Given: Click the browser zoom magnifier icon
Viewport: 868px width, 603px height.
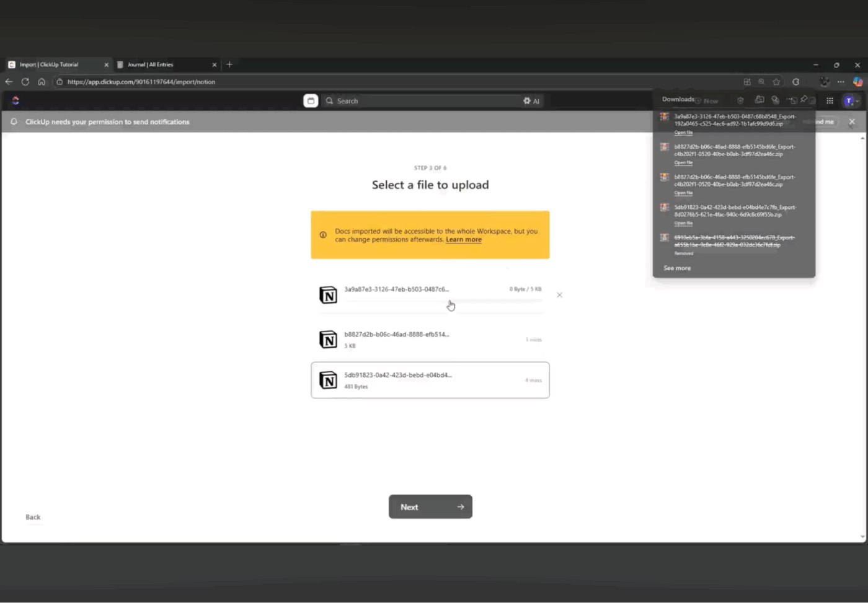Looking at the screenshot, I should click(761, 81).
